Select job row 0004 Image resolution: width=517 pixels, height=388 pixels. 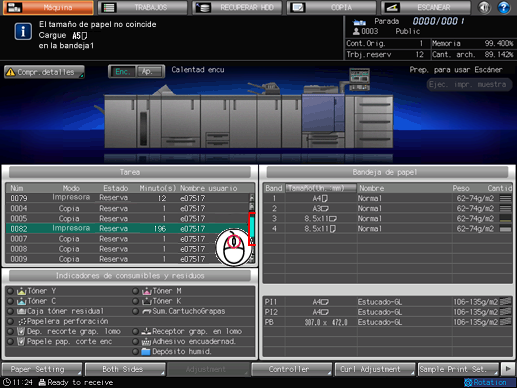pos(127,208)
